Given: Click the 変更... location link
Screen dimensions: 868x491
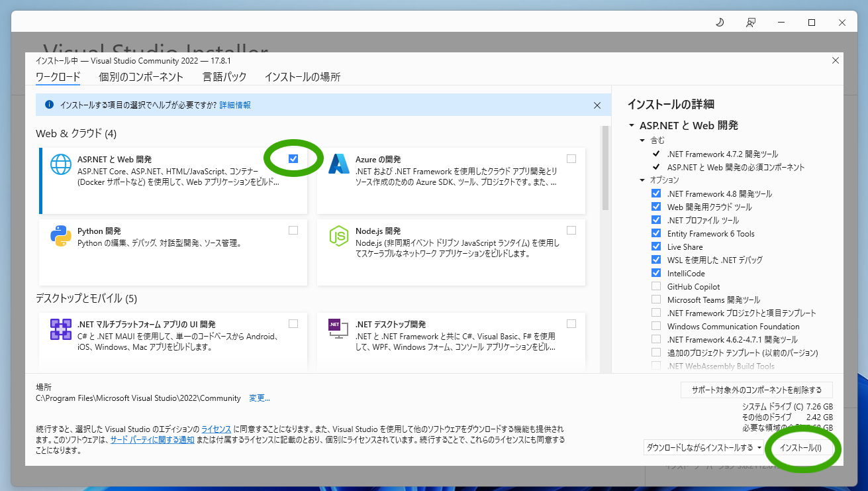Looking at the screenshot, I should 260,398.
